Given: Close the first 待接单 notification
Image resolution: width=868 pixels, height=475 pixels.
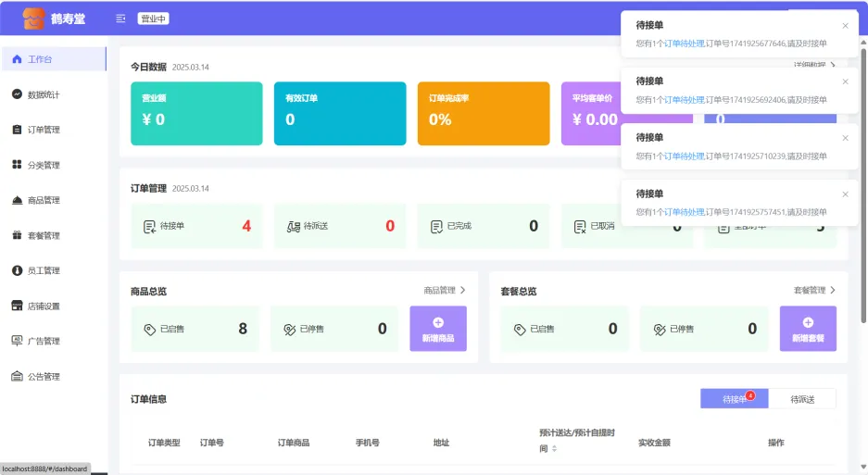Looking at the screenshot, I should pyautogui.click(x=845, y=26).
